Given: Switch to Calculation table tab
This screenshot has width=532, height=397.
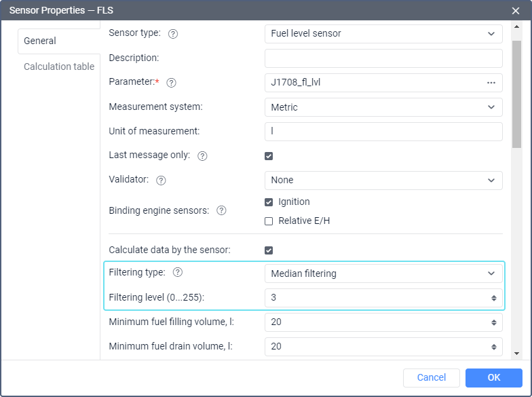Looking at the screenshot, I should point(59,67).
